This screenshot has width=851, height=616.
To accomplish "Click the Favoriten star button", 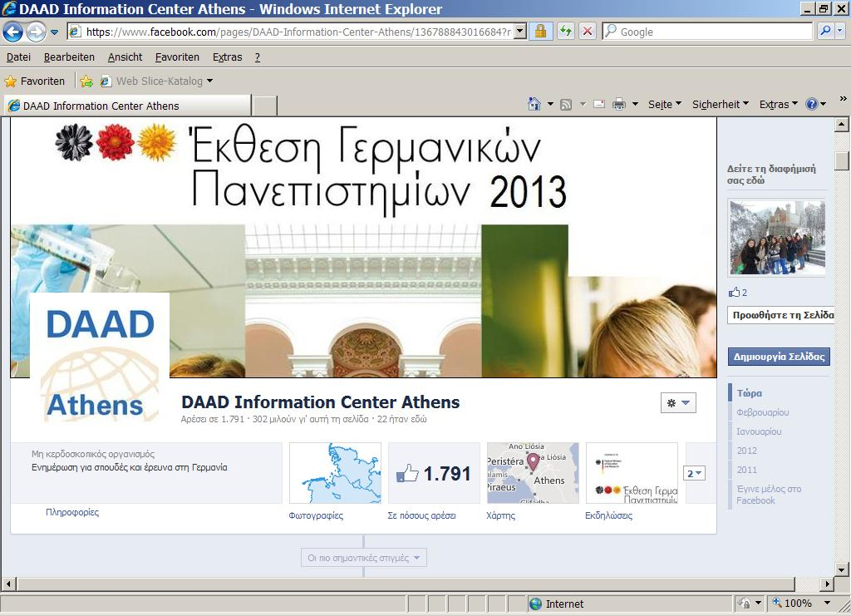I will point(35,81).
